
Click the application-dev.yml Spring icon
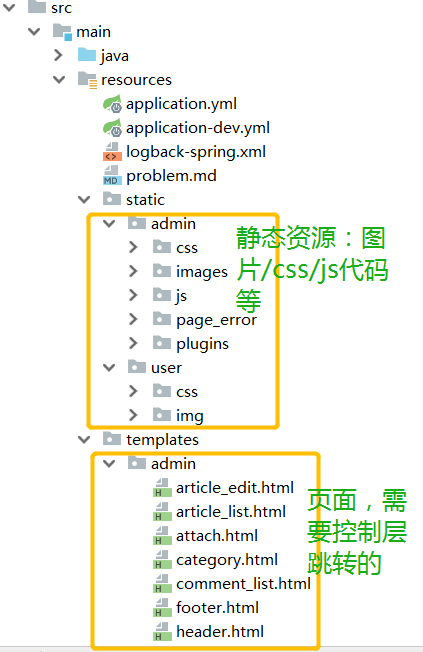112,128
